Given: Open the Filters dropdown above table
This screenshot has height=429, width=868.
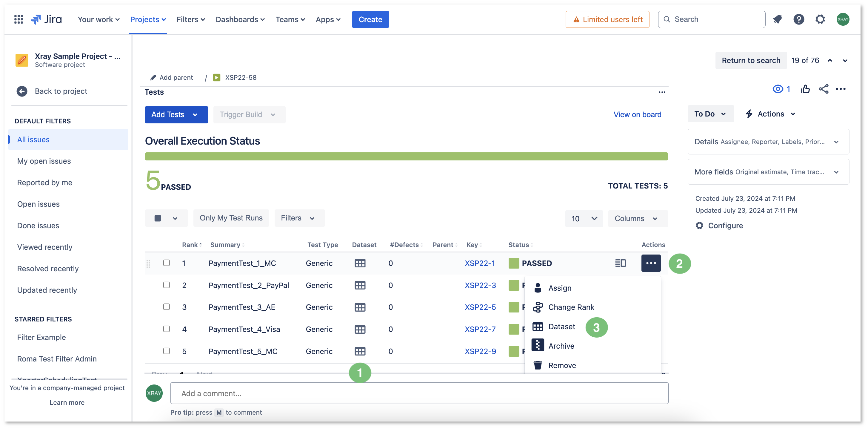Looking at the screenshot, I should (x=299, y=218).
